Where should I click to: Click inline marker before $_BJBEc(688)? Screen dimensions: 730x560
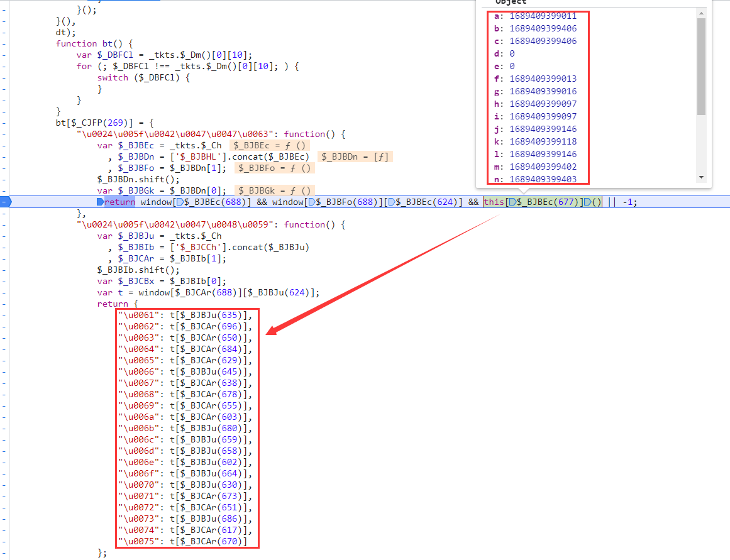(180, 202)
